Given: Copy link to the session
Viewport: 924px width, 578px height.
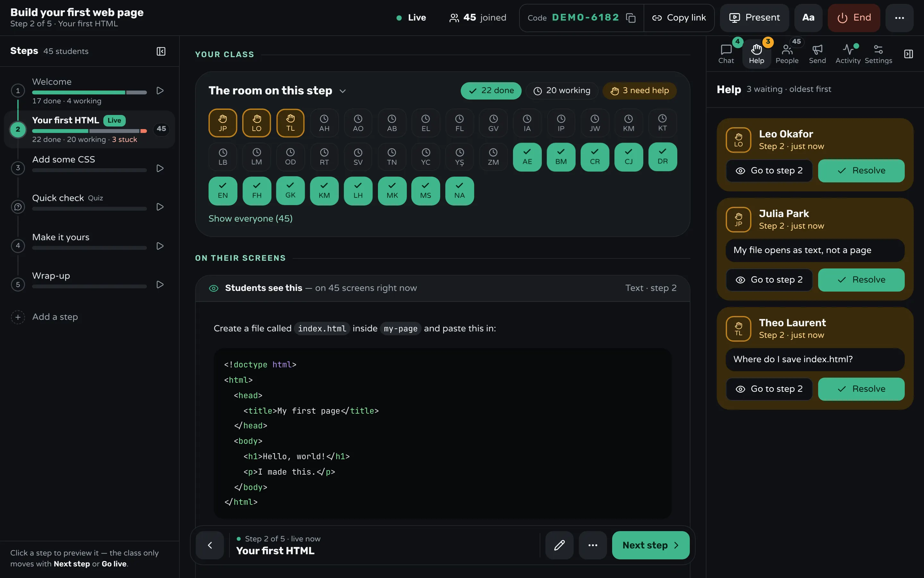Looking at the screenshot, I should point(679,18).
